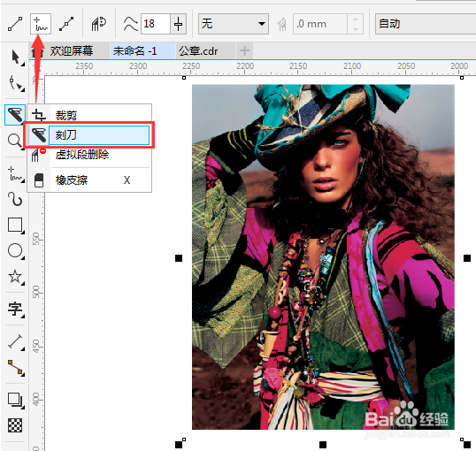Select the Drop shadow tool

pyautogui.click(x=15, y=400)
